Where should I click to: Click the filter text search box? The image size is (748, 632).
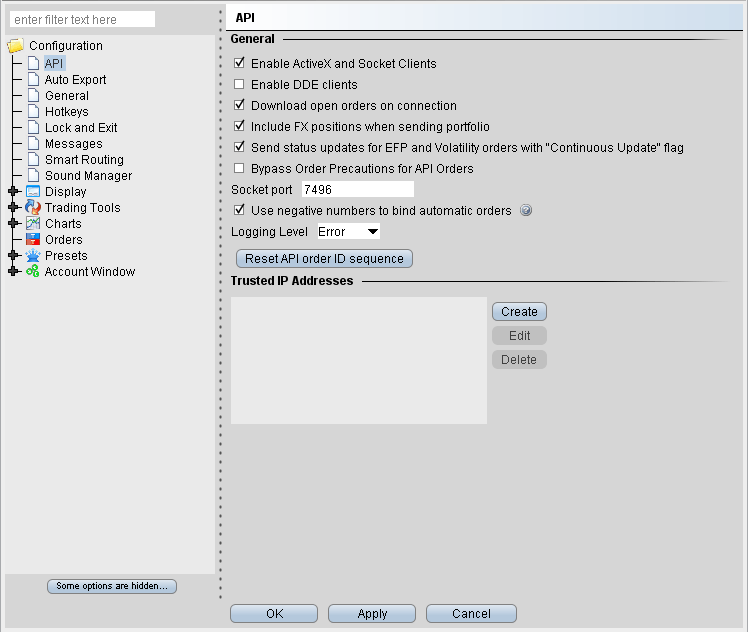pyautogui.click(x=82, y=19)
